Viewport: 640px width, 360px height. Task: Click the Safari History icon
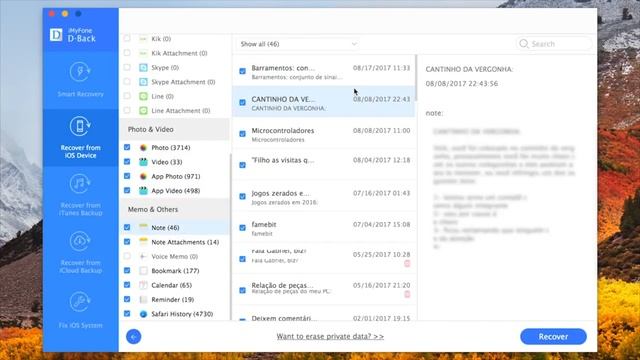click(x=143, y=314)
